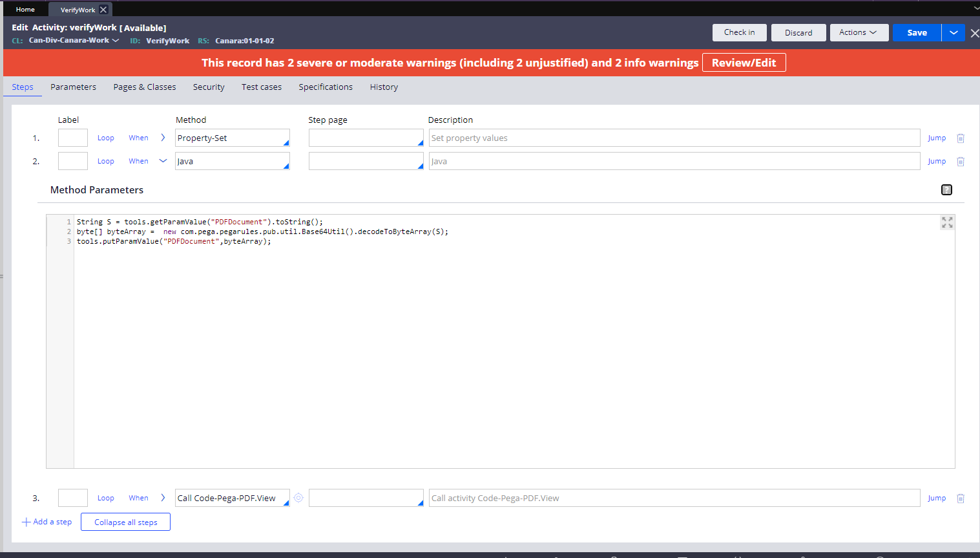980x558 pixels.
Task: Close the VerifyWork tab
Action: click(103, 9)
